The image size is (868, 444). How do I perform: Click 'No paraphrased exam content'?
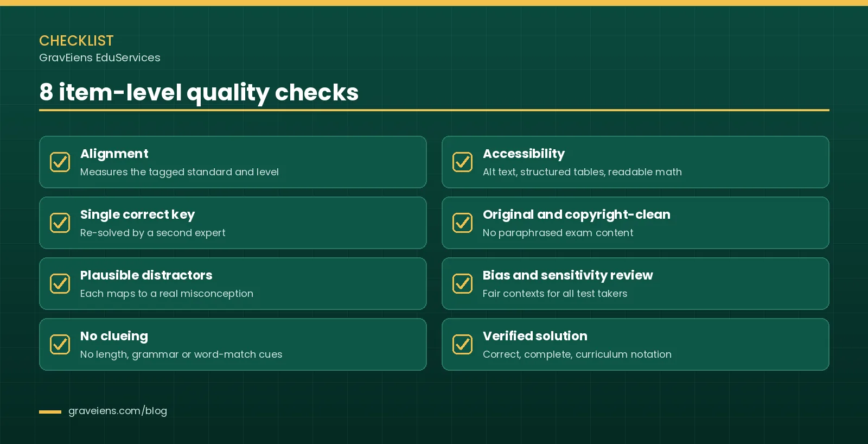(558, 233)
